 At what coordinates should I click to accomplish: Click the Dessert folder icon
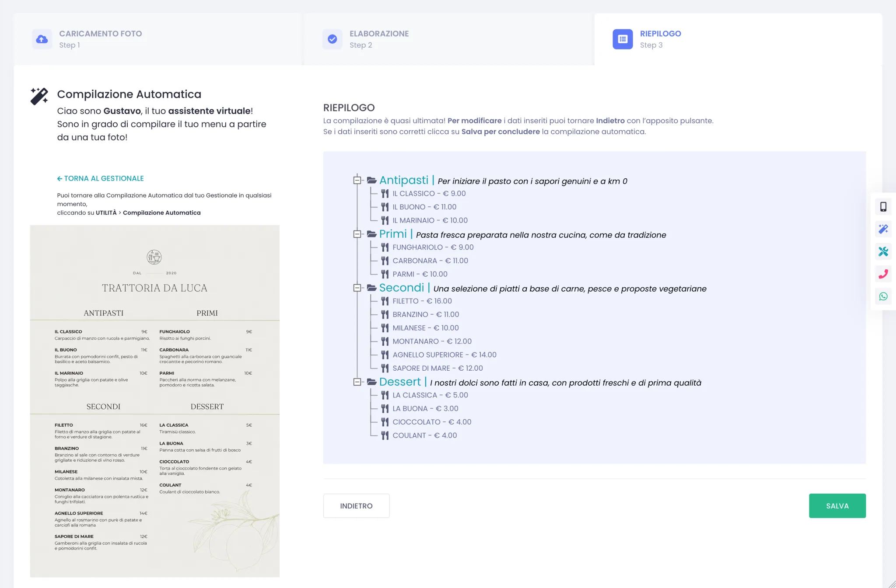tap(371, 382)
